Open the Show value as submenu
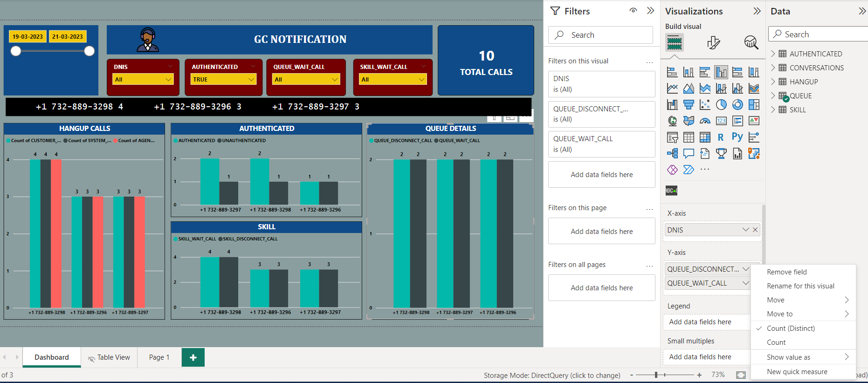This screenshot has height=383, width=868. (803, 357)
